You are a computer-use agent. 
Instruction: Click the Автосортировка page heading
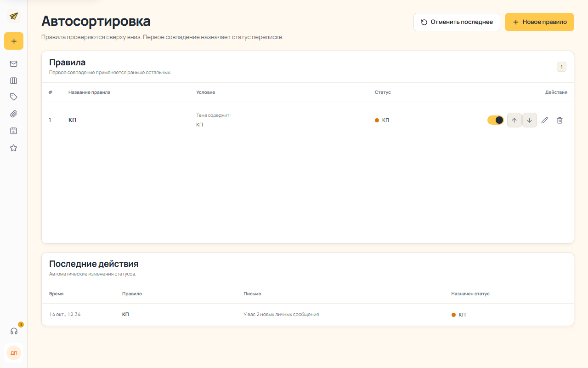(x=96, y=21)
